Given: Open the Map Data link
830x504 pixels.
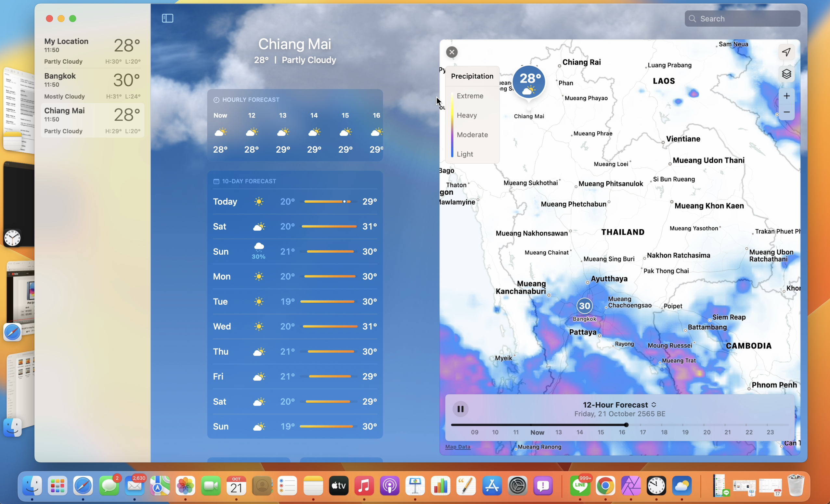Looking at the screenshot, I should (458, 447).
